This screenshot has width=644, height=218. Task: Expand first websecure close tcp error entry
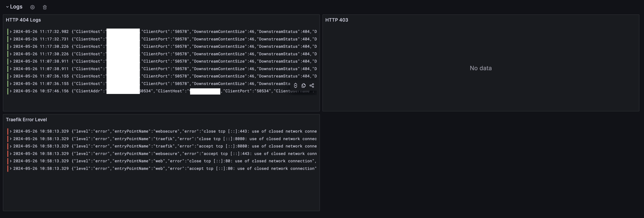click(x=11, y=131)
